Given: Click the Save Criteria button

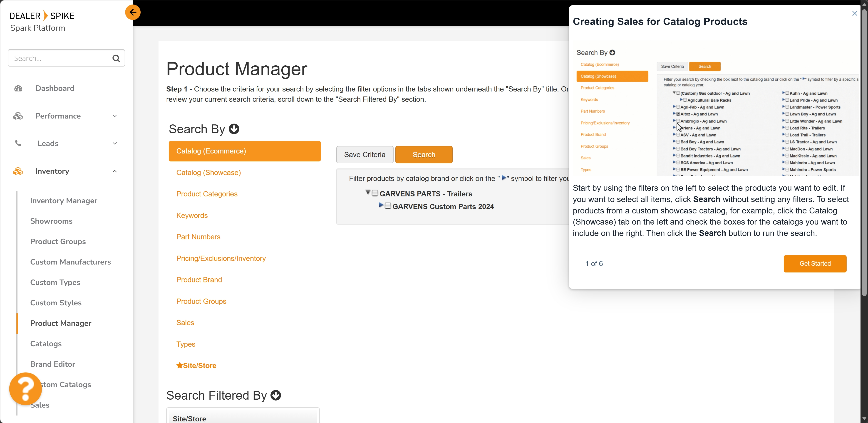Looking at the screenshot, I should click(365, 155).
